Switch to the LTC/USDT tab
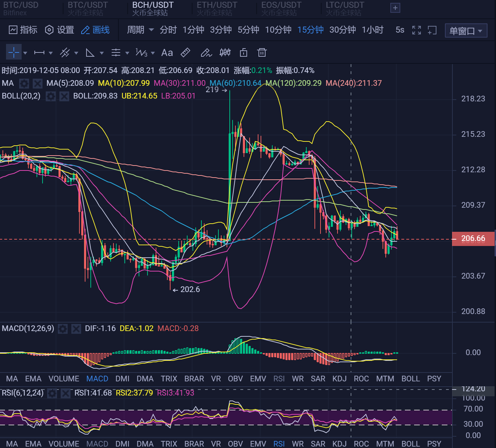This screenshot has height=448, width=496. point(345,9)
